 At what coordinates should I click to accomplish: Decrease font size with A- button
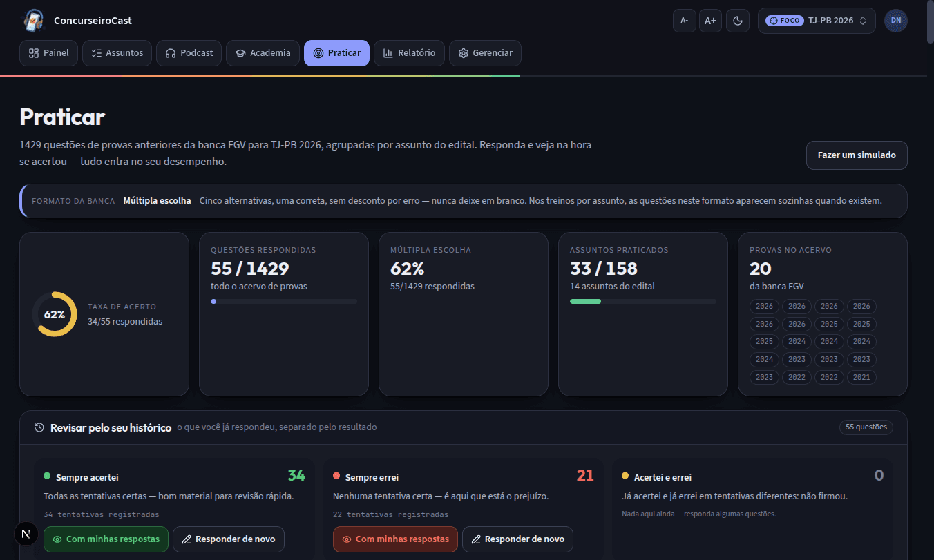tap(684, 21)
